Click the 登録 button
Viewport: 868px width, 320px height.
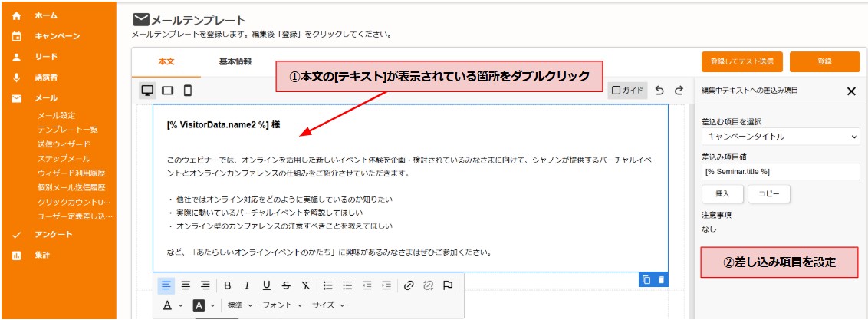coord(825,62)
